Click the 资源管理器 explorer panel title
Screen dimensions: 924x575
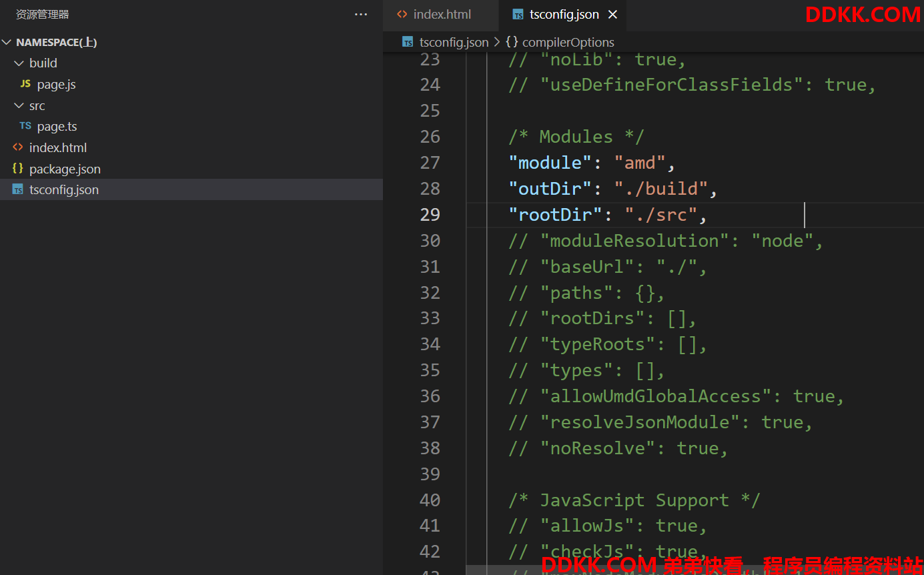(43, 14)
